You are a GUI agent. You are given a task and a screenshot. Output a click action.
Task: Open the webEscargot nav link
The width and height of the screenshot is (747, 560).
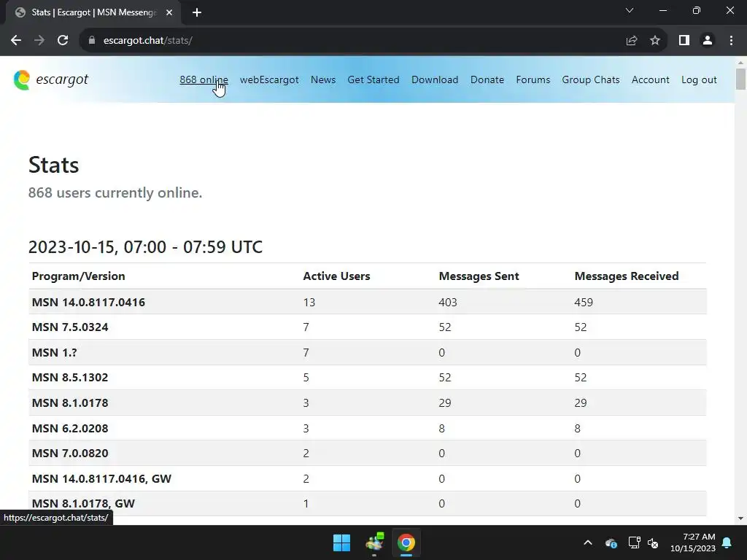[x=269, y=79]
